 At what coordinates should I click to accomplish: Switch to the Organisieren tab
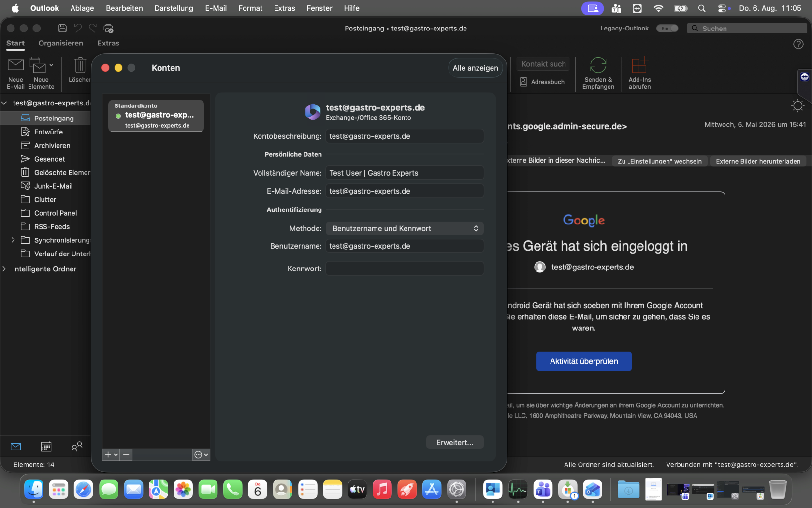pyautogui.click(x=61, y=43)
